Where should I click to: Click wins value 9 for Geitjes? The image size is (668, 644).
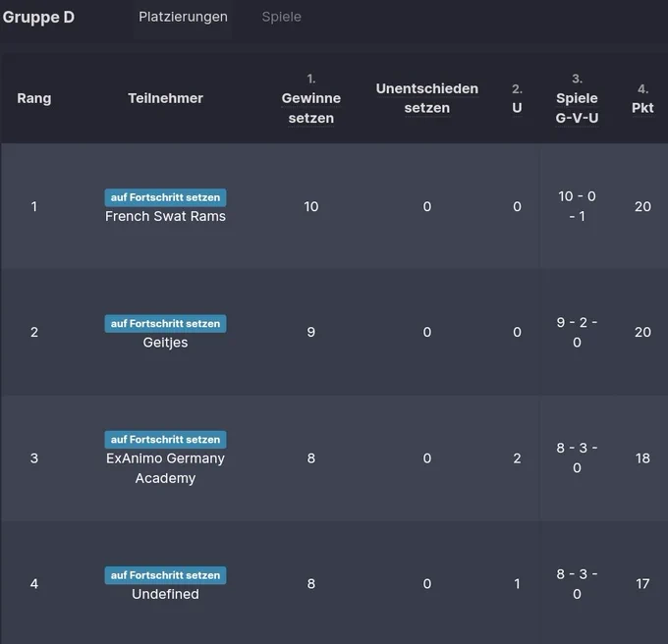pos(311,332)
